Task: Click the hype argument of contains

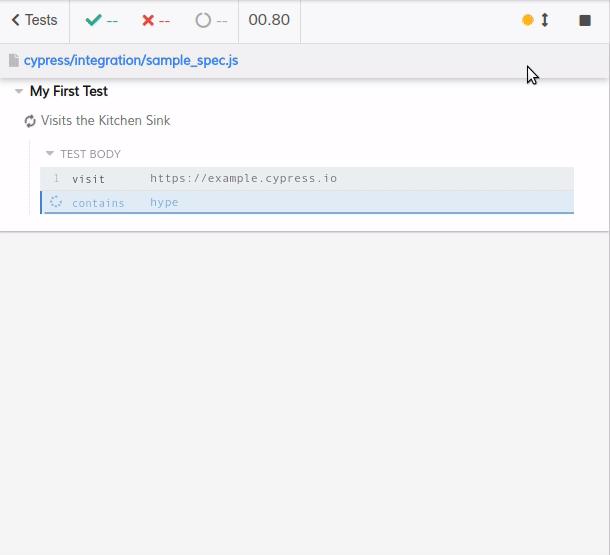Action: (164, 203)
